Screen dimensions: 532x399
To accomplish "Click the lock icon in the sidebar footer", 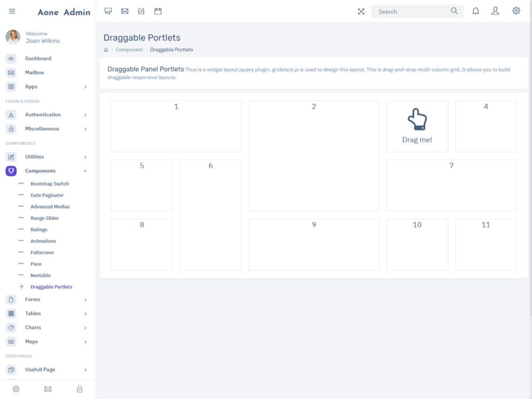I will (79, 389).
